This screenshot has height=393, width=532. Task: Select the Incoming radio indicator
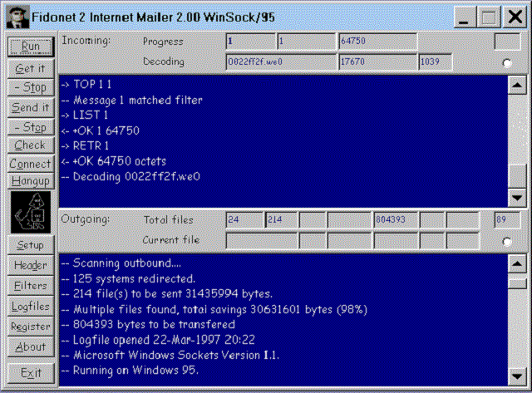(507, 63)
